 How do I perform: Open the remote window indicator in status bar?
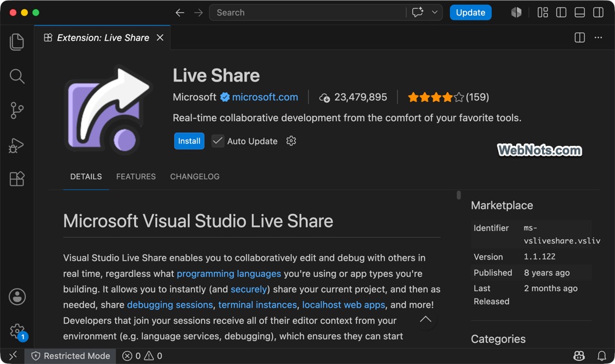[13, 356]
